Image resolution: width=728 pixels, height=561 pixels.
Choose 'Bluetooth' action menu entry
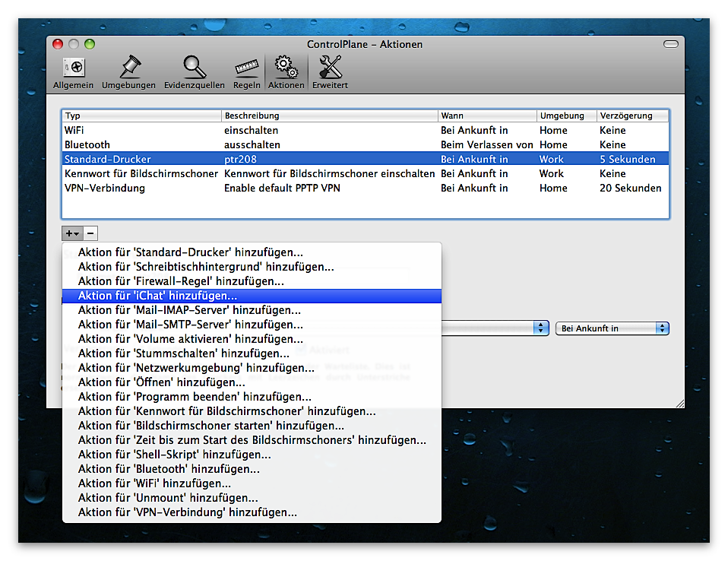pos(252,468)
